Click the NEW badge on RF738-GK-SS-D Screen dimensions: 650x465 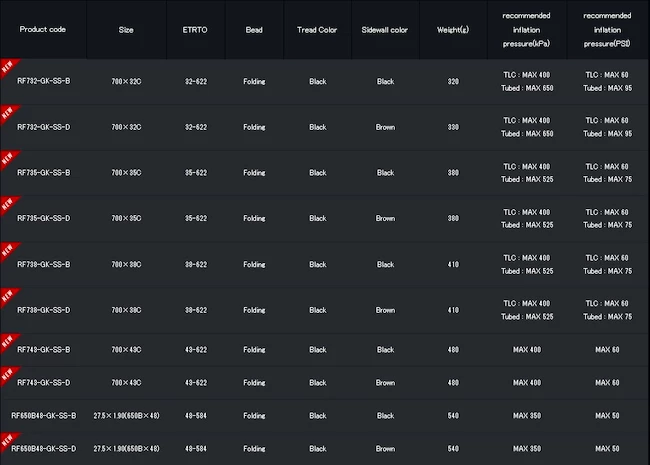click(x=8, y=295)
